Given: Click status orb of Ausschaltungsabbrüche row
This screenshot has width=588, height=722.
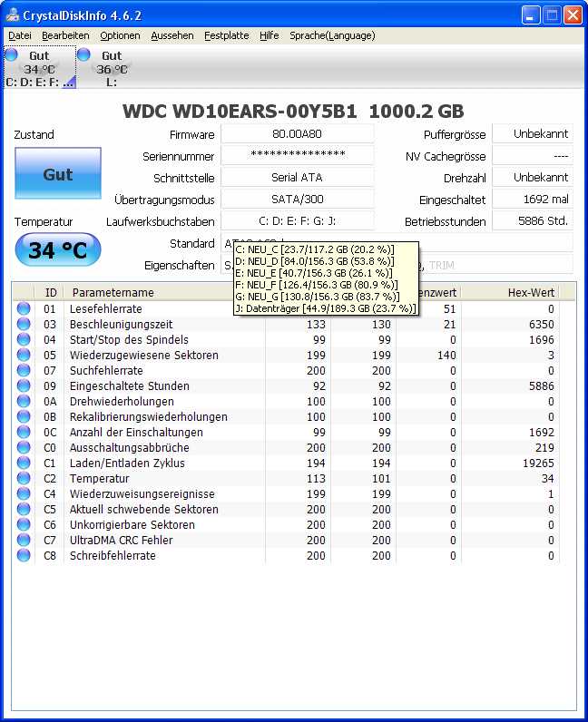Looking at the screenshot, I should pos(24,447).
